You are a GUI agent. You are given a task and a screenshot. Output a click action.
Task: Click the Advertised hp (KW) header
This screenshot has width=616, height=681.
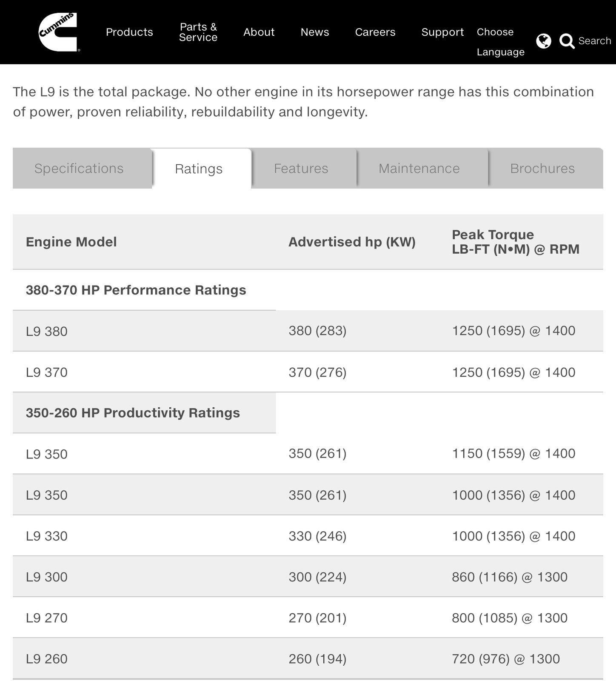click(352, 242)
